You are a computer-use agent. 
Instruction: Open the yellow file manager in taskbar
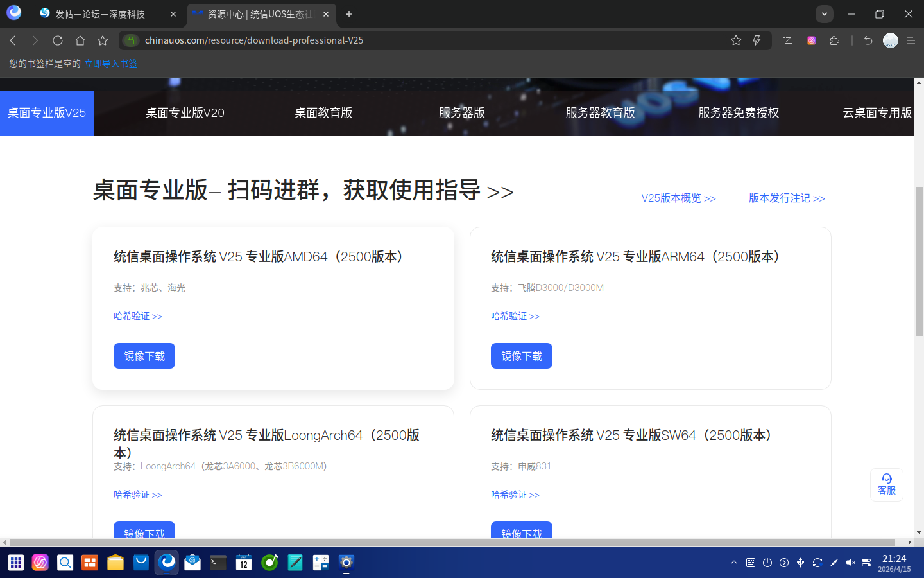[116, 563]
